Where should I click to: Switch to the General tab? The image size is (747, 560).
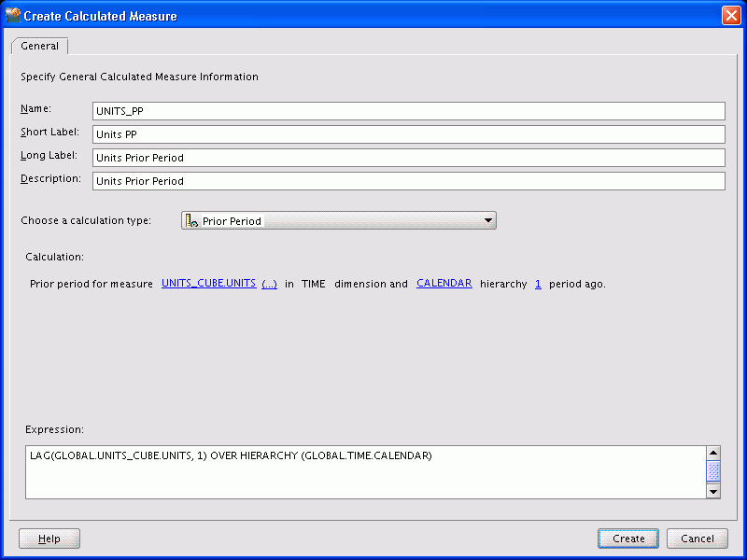click(39, 45)
